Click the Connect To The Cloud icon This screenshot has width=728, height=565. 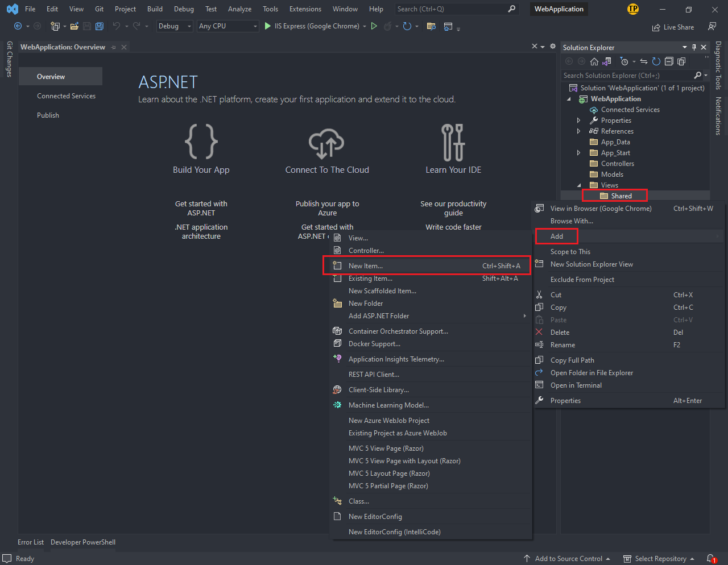point(326,143)
